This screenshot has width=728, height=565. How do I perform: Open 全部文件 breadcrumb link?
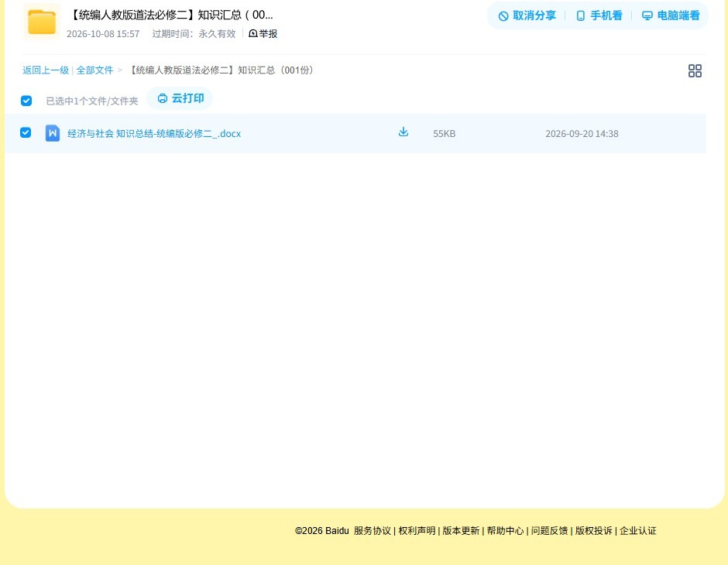click(94, 70)
